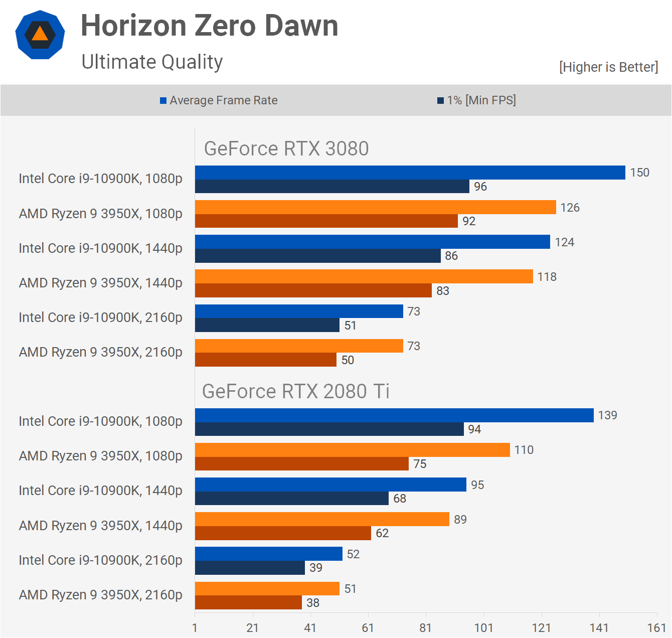
Task: Click the axis tick label 141
Action: click(599, 628)
